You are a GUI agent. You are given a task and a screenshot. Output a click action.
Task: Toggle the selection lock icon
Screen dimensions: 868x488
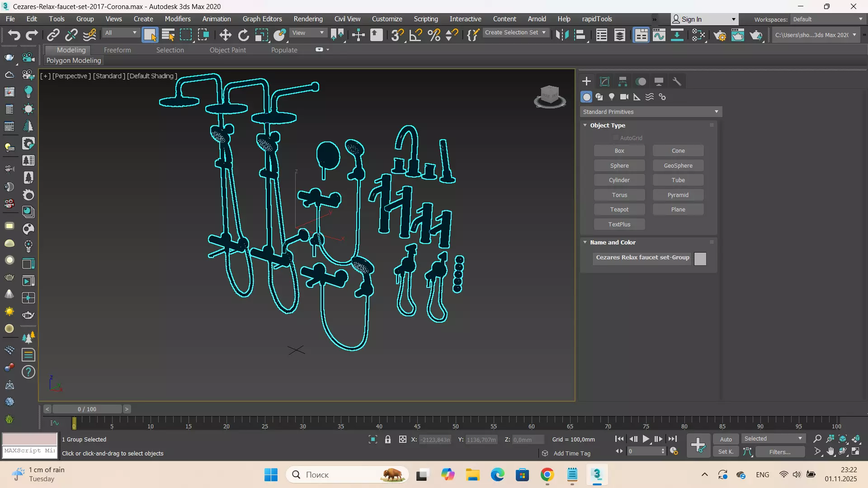click(388, 439)
